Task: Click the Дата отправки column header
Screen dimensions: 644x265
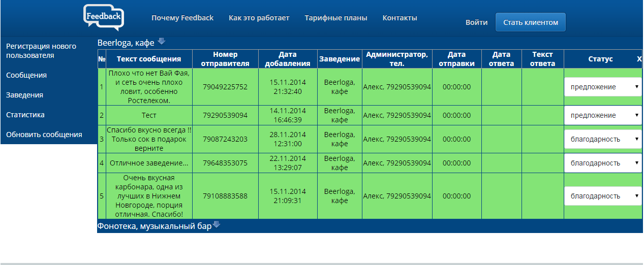Action: (456, 59)
